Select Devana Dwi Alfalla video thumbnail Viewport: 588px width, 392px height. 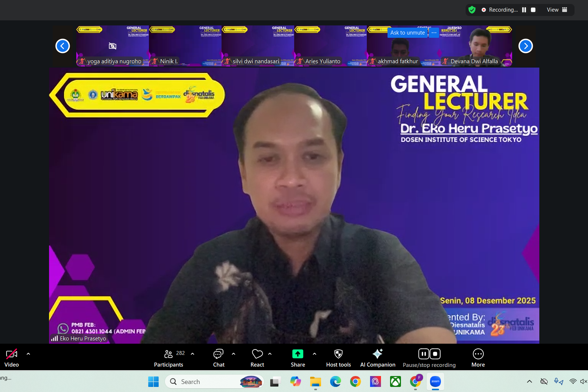click(x=475, y=46)
